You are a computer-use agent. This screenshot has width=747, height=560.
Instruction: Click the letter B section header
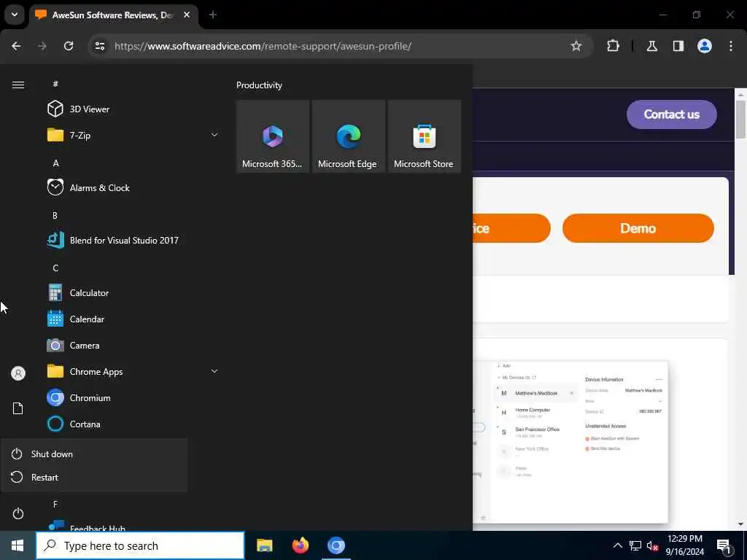(x=55, y=215)
